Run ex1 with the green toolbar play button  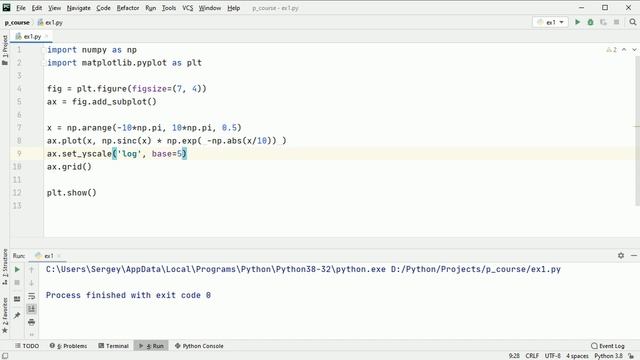577,22
